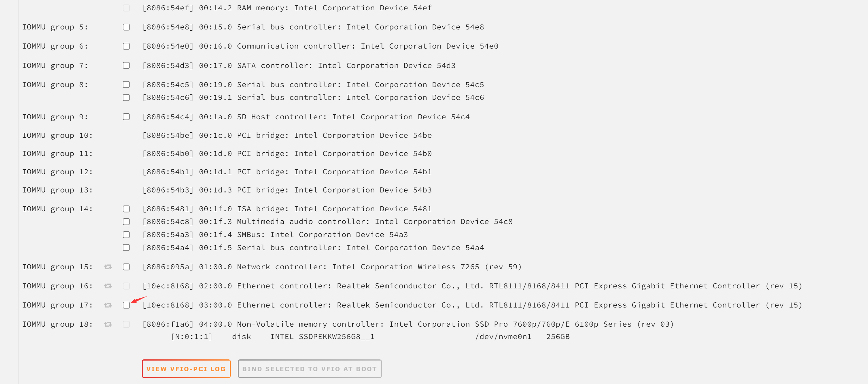
Task: Click the 02:00.0 Ethernet controller checkbox
Action: [x=126, y=286]
